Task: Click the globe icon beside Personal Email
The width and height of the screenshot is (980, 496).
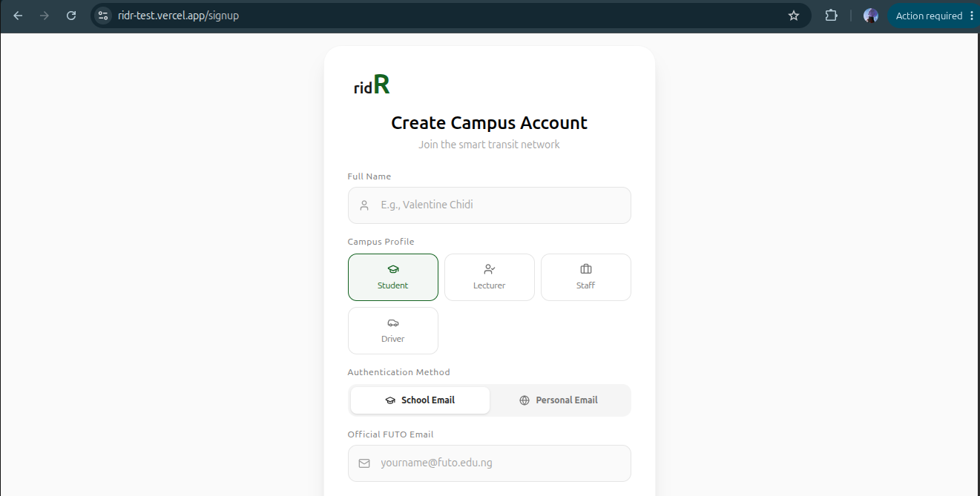Action: (524, 400)
